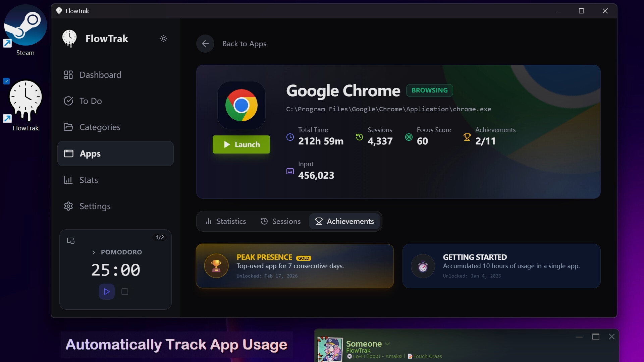The width and height of the screenshot is (644, 362).
Task: Minimize the FlowTrak window
Action: point(558,11)
